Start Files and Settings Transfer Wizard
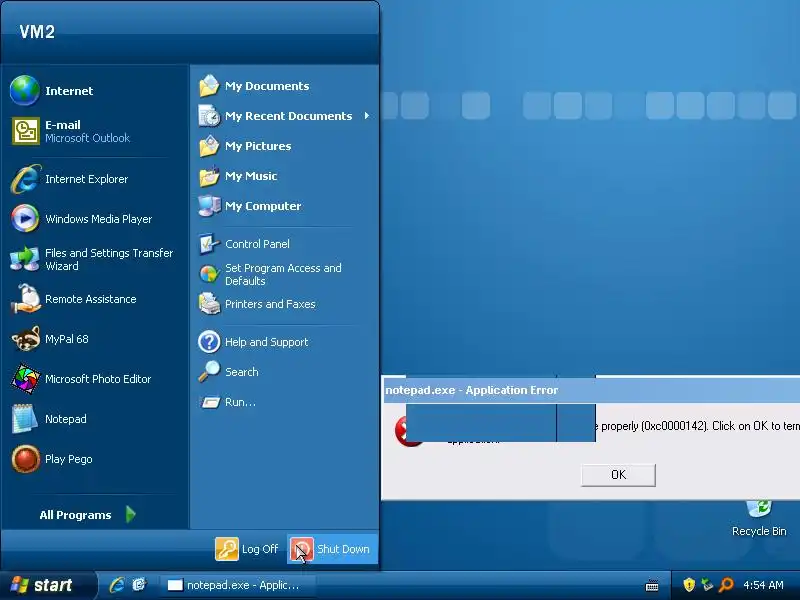The height and width of the screenshot is (600, 800). coord(24,259)
